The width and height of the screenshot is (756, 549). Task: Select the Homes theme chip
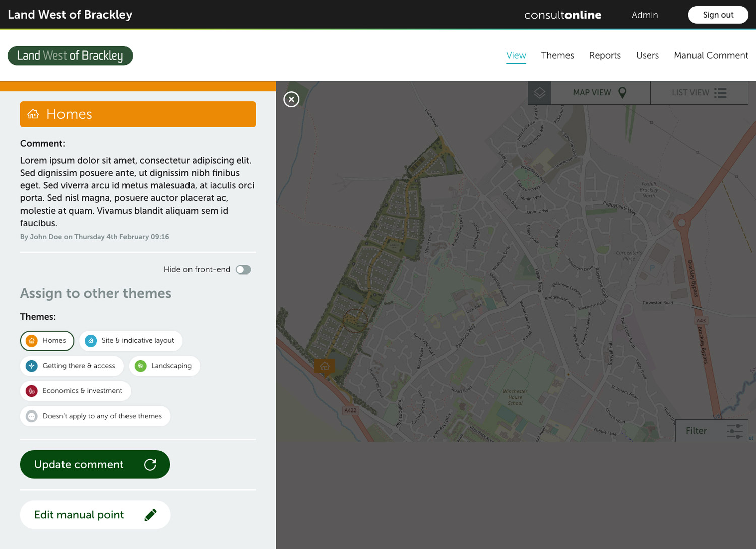click(x=47, y=341)
